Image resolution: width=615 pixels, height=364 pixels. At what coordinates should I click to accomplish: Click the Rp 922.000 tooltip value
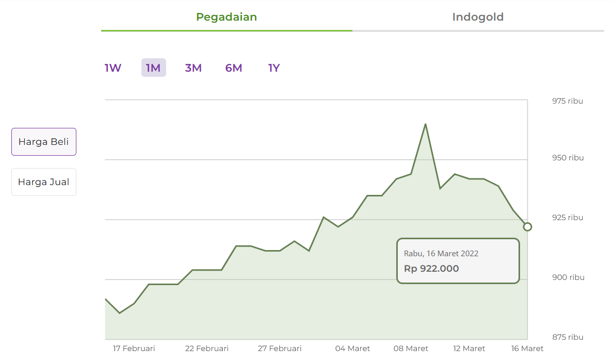[431, 269]
